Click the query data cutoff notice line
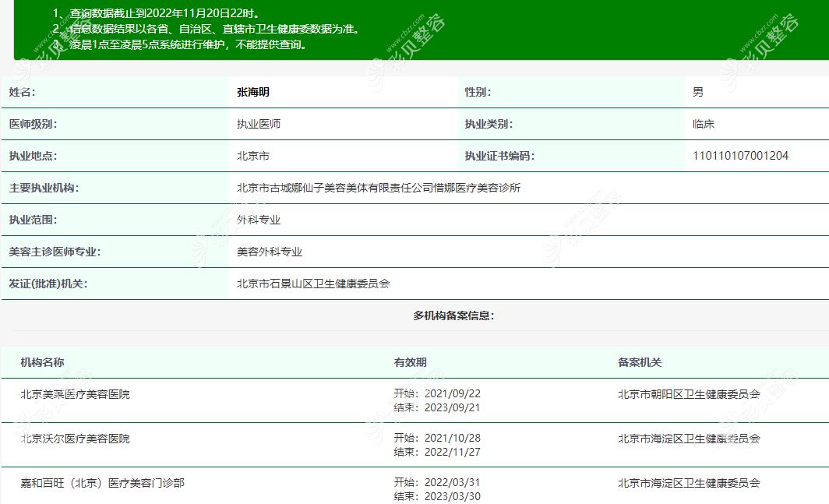Screen dimensions: 829x504 point(164,13)
